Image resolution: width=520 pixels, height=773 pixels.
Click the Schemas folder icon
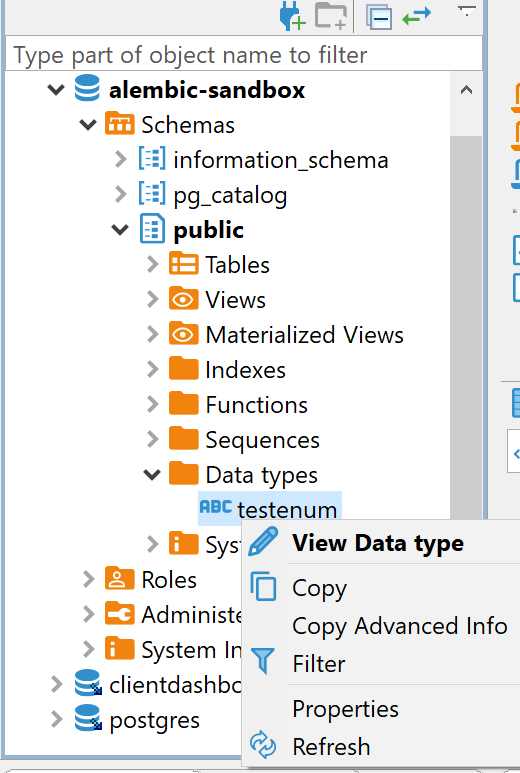click(119, 124)
